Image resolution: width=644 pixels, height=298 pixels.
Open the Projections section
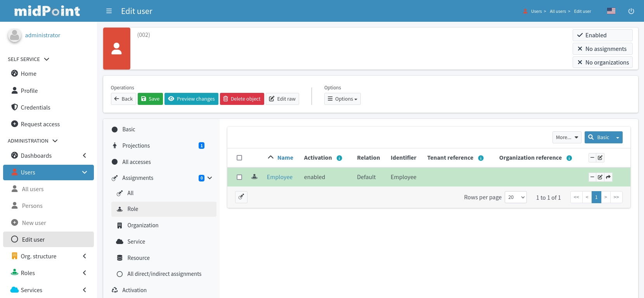136,146
